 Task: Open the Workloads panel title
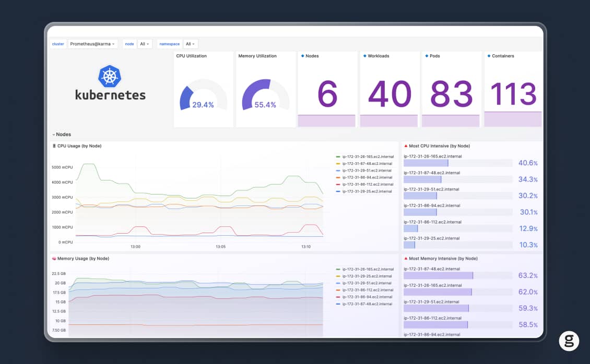pyautogui.click(x=378, y=56)
